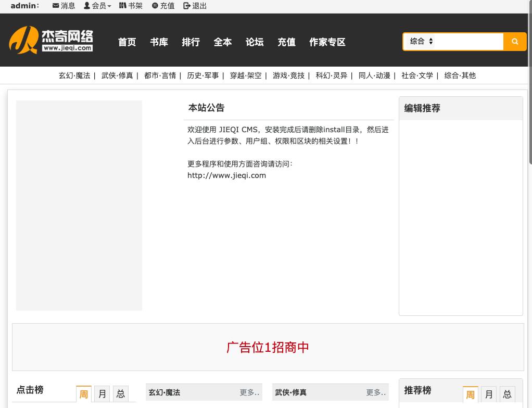Image resolution: width=532 pixels, height=408 pixels.
Task: Open the 玄幻·魔法 category link
Action: click(74, 75)
